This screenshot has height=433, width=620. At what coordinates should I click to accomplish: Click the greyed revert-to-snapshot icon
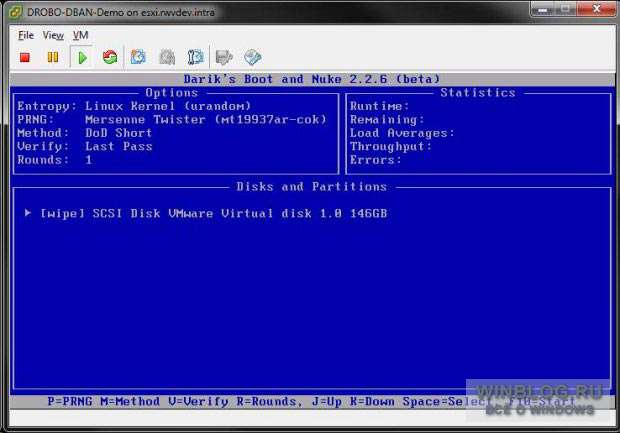[x=167, y=57]
